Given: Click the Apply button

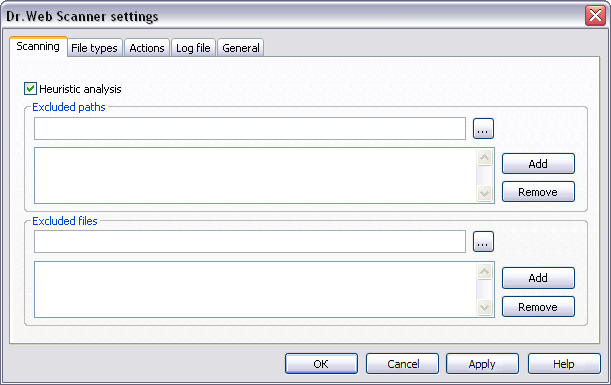Looking at the screenshot, I should 482,364.
